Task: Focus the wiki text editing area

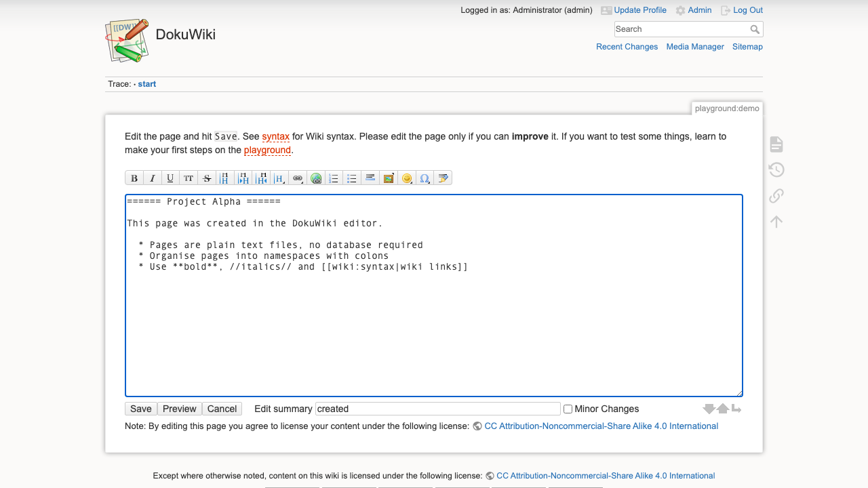Action: [434, 296]
